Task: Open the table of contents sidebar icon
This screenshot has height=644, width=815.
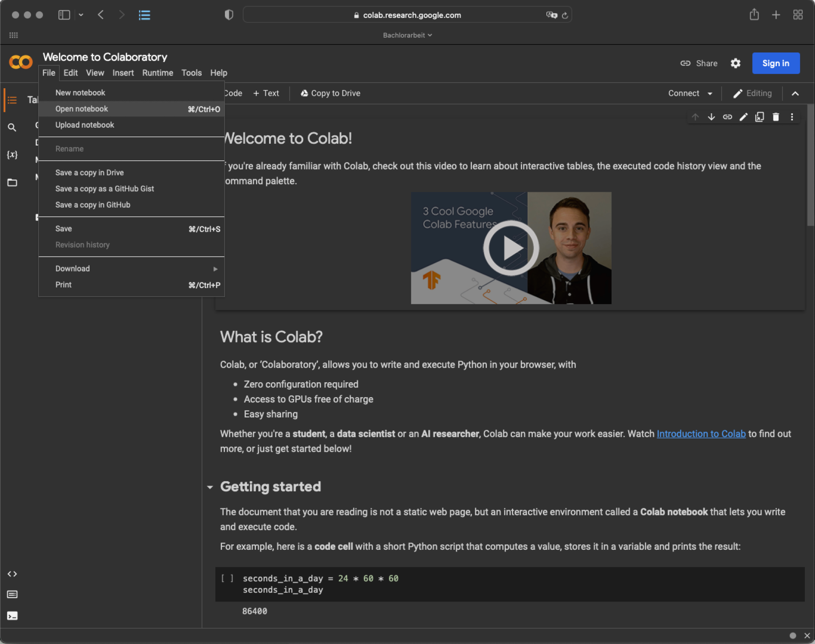Action: (x=12, y=100)
